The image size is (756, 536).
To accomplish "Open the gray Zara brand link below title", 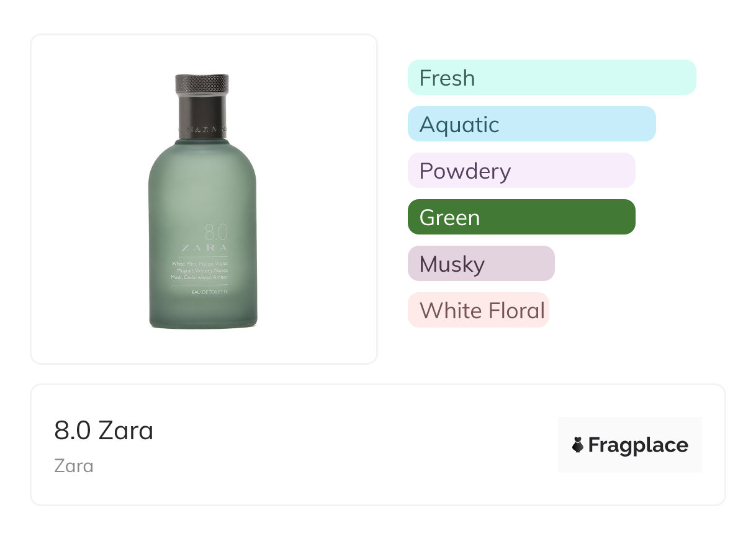I will (x=74, y=465).
